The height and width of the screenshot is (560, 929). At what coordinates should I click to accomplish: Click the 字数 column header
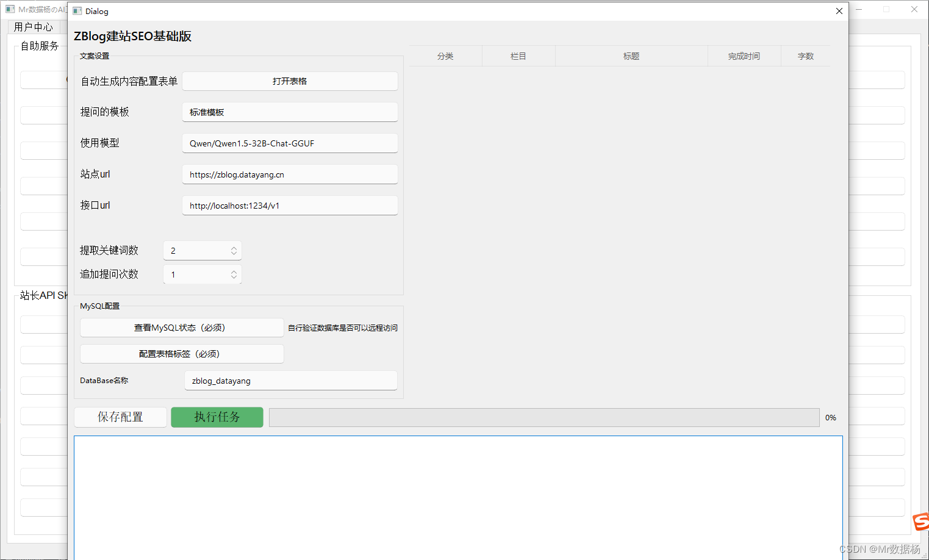click(x=805, y=56)
